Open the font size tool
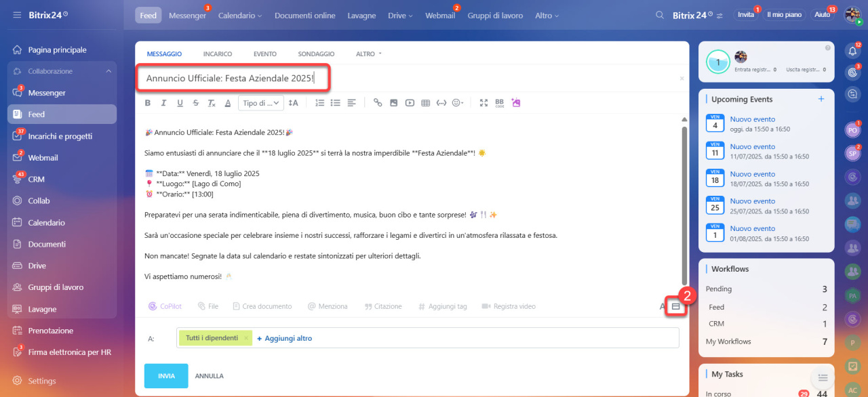868x397 pixels. coord(293,103)
